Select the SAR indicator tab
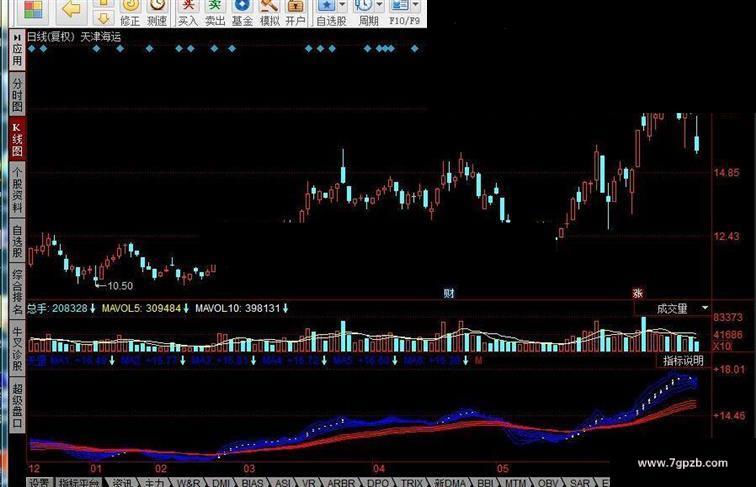Screen dimensions: 756x487 (x=580, y=482)
